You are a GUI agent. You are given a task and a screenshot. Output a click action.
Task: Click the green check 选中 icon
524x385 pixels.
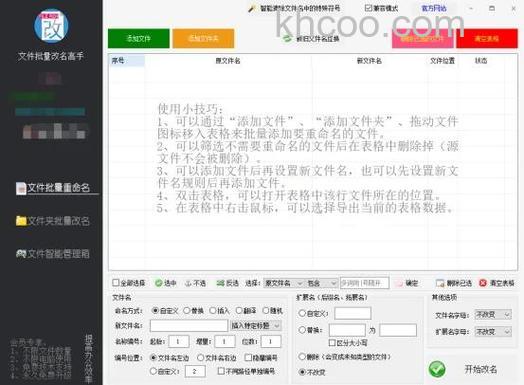click(x=158, y=283)
